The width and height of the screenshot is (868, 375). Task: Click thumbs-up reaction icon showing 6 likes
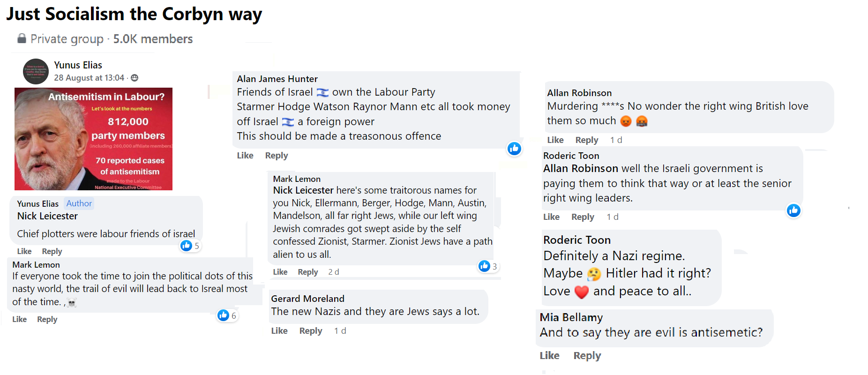click(x=223, y=315)
